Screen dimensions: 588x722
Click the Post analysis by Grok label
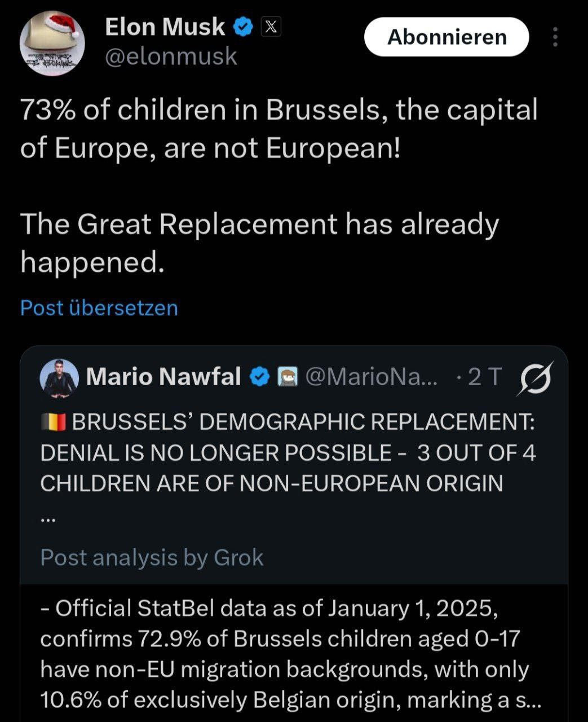tap(152, 558)
